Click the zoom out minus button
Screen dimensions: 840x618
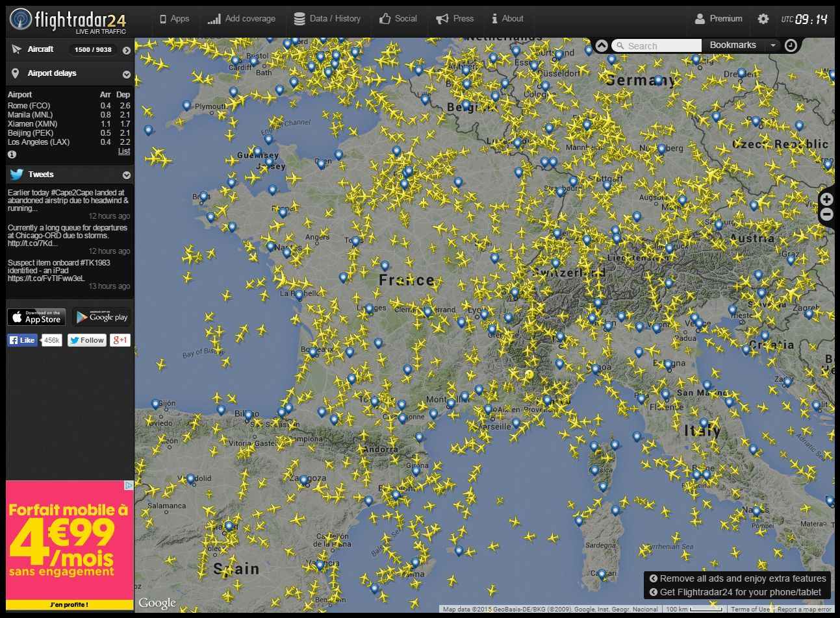[x=826, y=214]
